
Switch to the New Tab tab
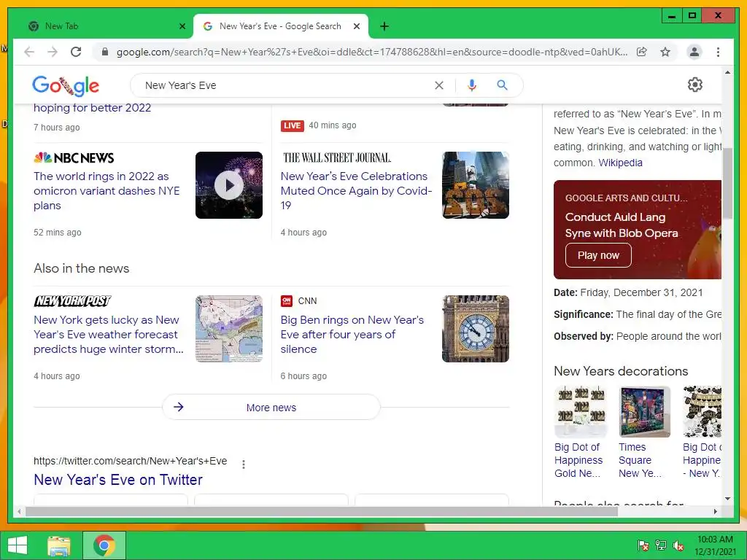[101, 26]
